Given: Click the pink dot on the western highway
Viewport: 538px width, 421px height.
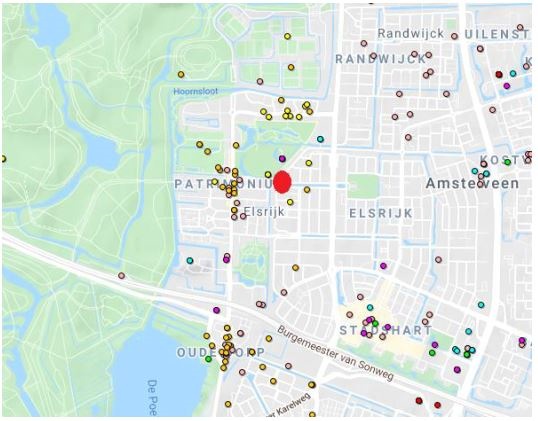Looking at the screenshot, I should [121, 275].
